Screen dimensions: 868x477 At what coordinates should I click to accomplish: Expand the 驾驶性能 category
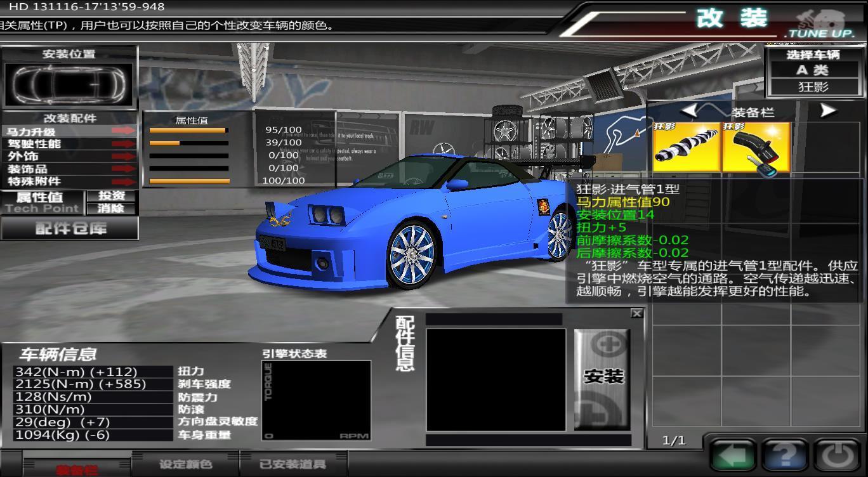pos(70,144)
